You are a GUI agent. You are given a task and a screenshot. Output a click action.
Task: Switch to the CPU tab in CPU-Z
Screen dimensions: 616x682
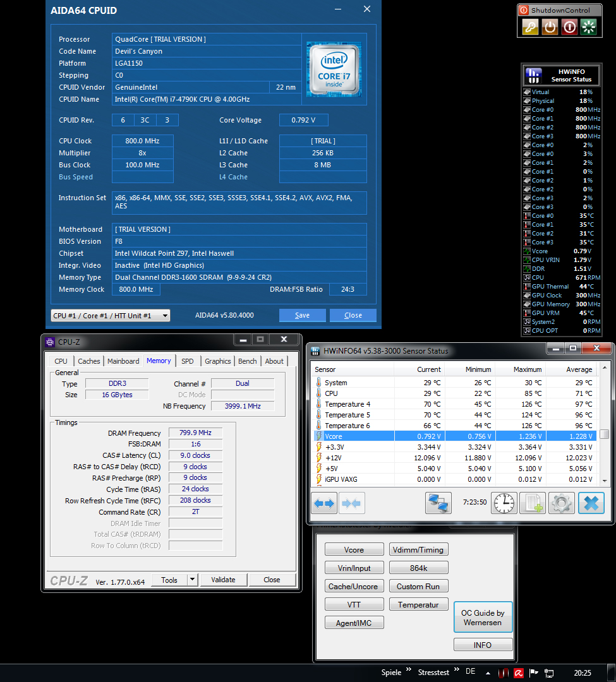[61, 361]
